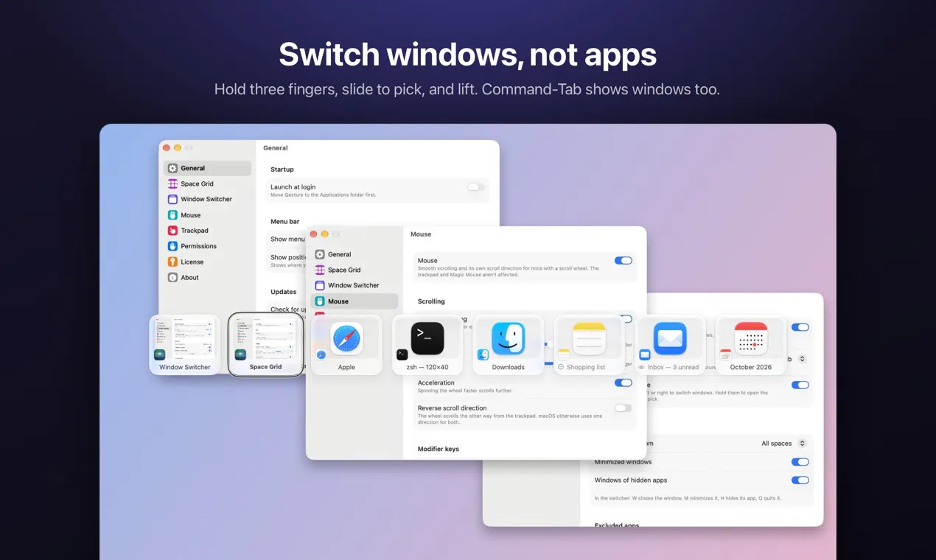The image size is (936, 560).
Task: Open Space Grid in the General window sidebar
Action: [207, 183]
